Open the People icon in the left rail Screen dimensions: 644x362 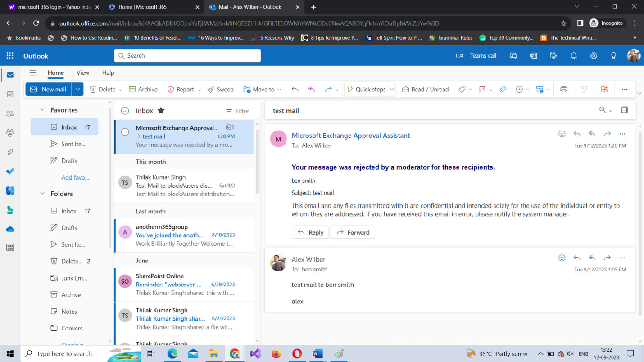tap(10, 114)
